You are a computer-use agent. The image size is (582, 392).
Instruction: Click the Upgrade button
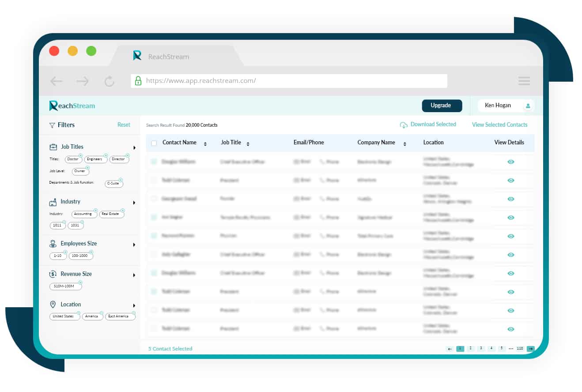(x=442, y=106)
